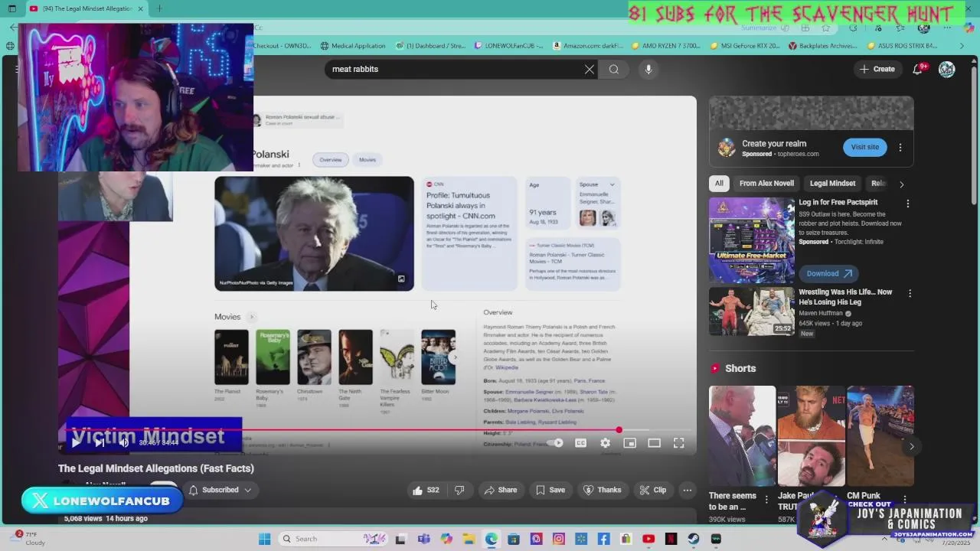Click the red progress bar scrubber handle
The height and width of the screenshot is (551, 980).
point(619,430)
